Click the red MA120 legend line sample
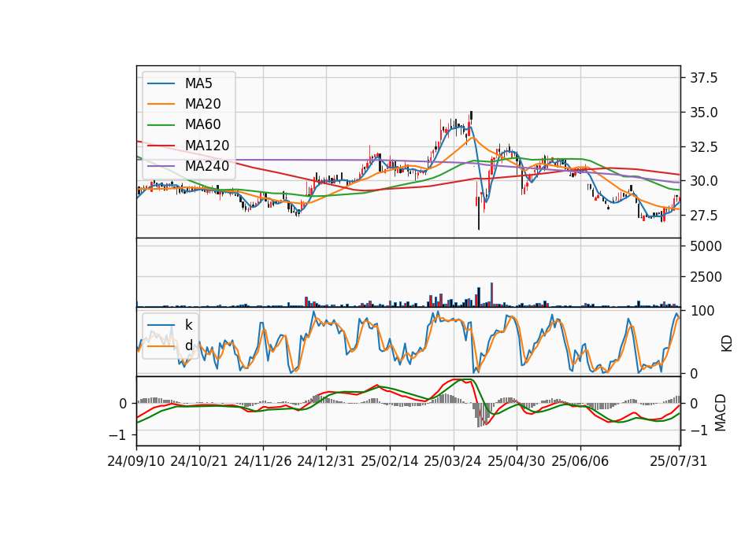This screenshot has width=756, height=543. tap(161, 146)
